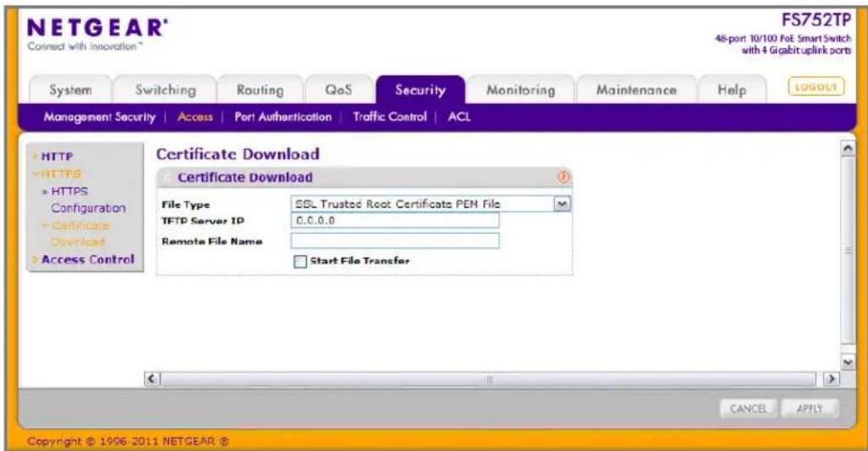Go to the QoS tab
The height and width of the screenshot is (451, 868).
point(339,90)
